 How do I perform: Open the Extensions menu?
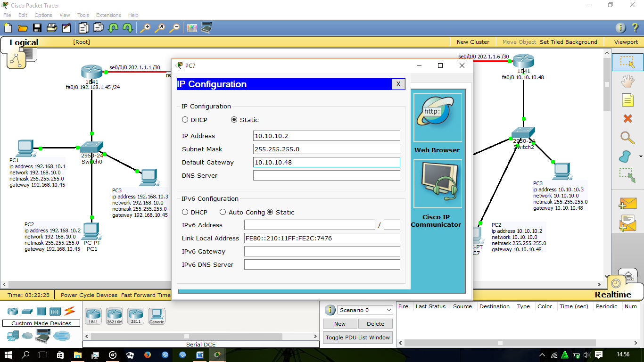[x=108, y=15]
